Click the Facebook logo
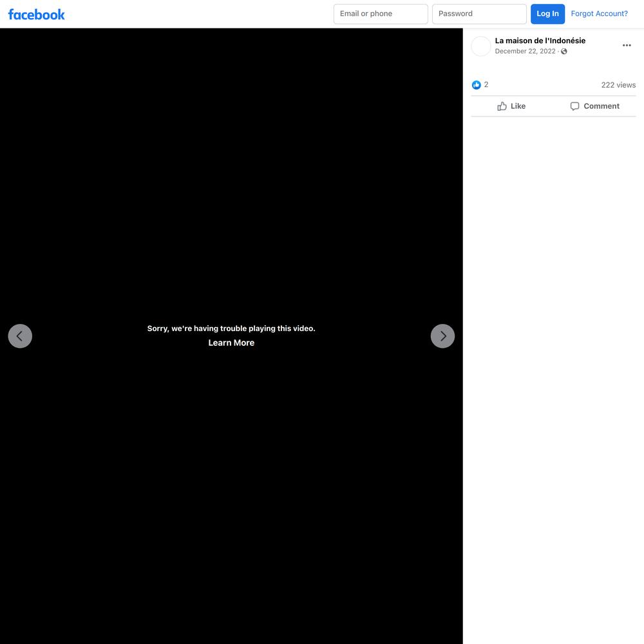 [x=36, y=14]
